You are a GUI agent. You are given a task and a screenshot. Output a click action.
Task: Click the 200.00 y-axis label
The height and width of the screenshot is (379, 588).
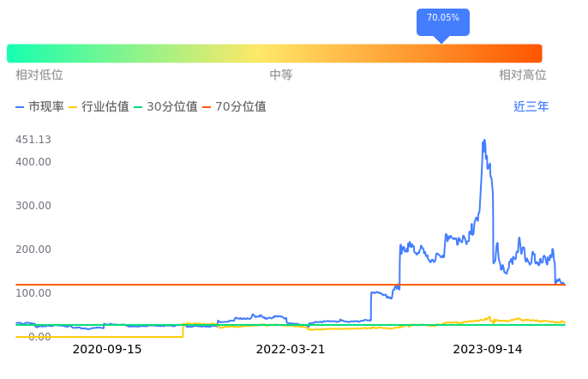point(33,250)
